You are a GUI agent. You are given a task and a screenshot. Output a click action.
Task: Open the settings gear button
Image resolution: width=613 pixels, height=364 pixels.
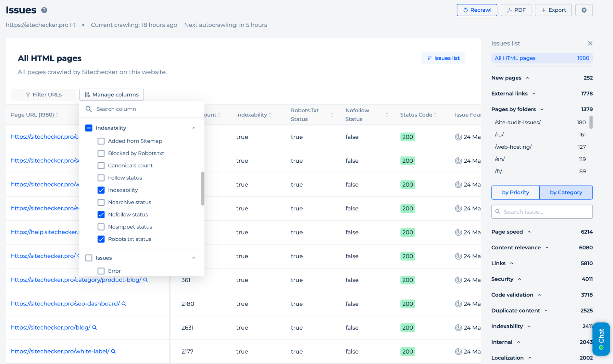584,10
